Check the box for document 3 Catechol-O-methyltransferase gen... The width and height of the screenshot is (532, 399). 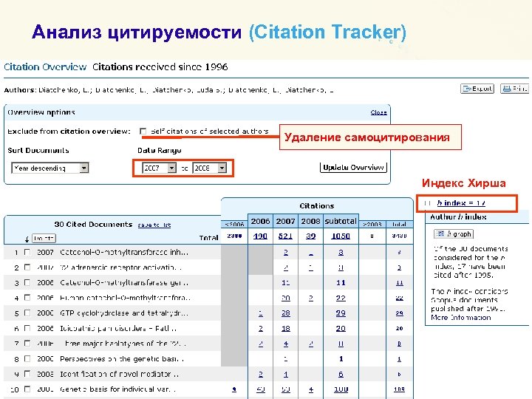pyautogui.click(x=27, y=282)
